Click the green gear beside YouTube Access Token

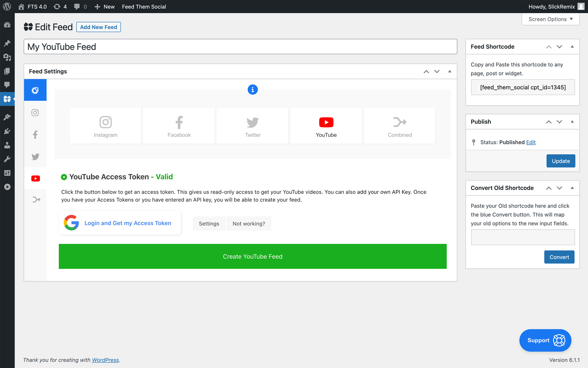[x=64, y=177]
